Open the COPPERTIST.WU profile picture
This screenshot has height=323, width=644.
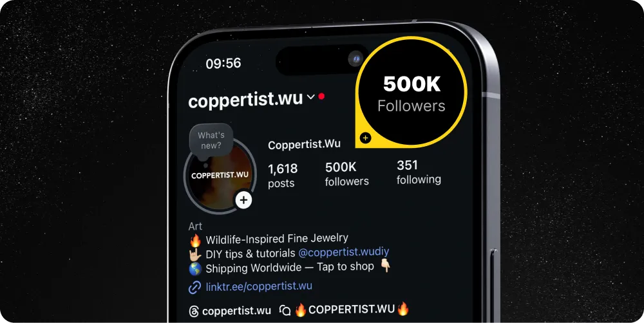(x=220, y=176)
